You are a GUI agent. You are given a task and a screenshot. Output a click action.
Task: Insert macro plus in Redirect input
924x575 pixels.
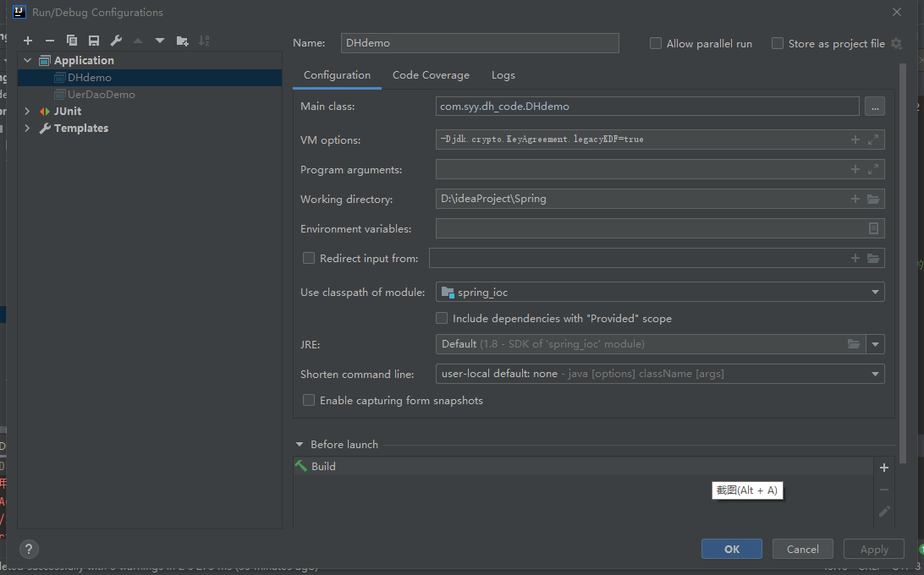point(855,258)
